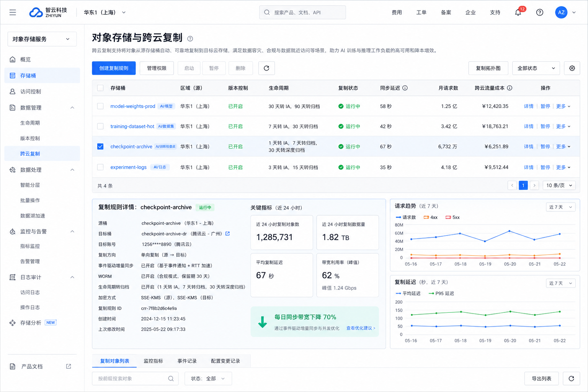Click info icon beside 同步延迟 column header

[x=405, y=88]
